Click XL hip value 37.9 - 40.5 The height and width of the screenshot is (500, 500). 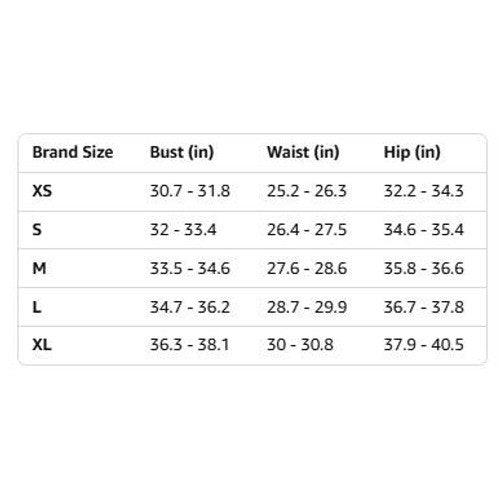click(x=424, y=344)
